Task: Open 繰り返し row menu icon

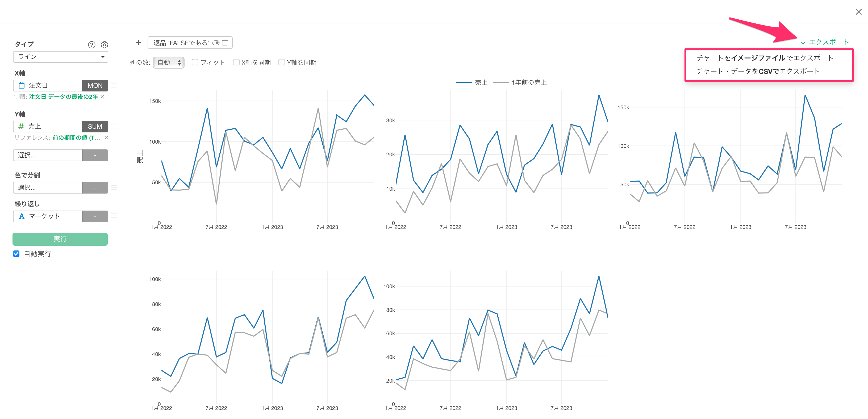Action: (114, 216)
